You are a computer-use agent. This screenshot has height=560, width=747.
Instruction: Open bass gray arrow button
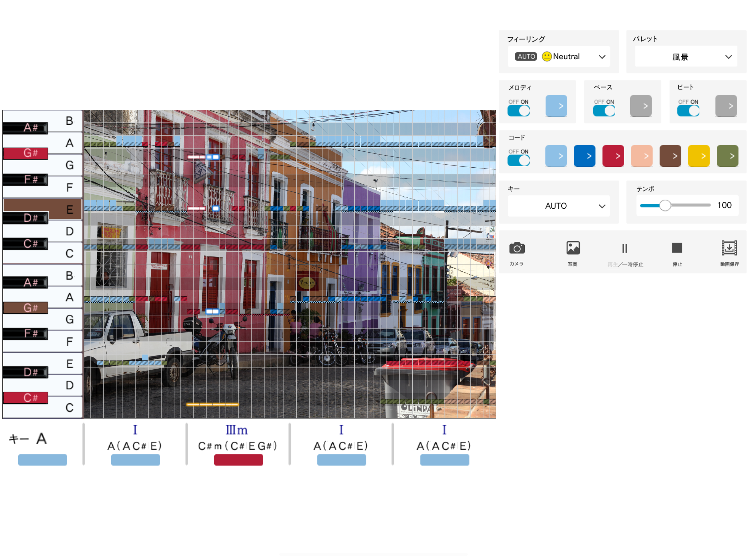pos(641,106)
